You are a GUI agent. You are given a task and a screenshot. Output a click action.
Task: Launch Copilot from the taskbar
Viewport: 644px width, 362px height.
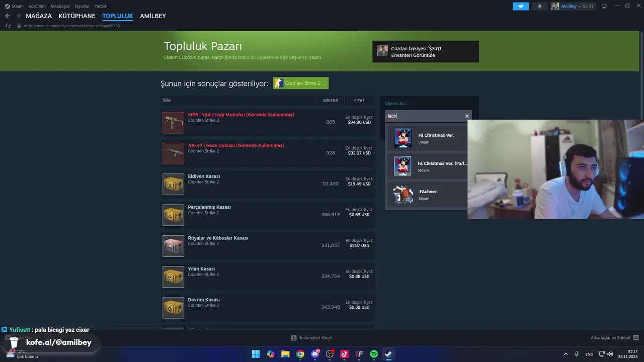tap(271, 354)
